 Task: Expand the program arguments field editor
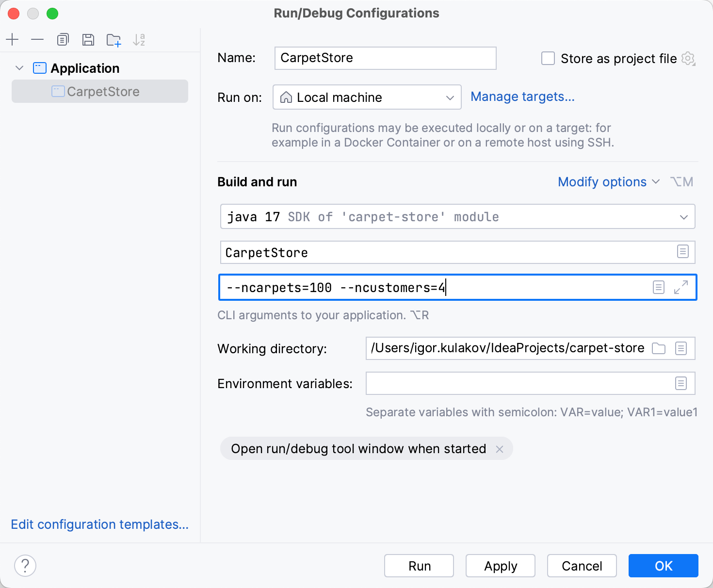coord(681,287)
